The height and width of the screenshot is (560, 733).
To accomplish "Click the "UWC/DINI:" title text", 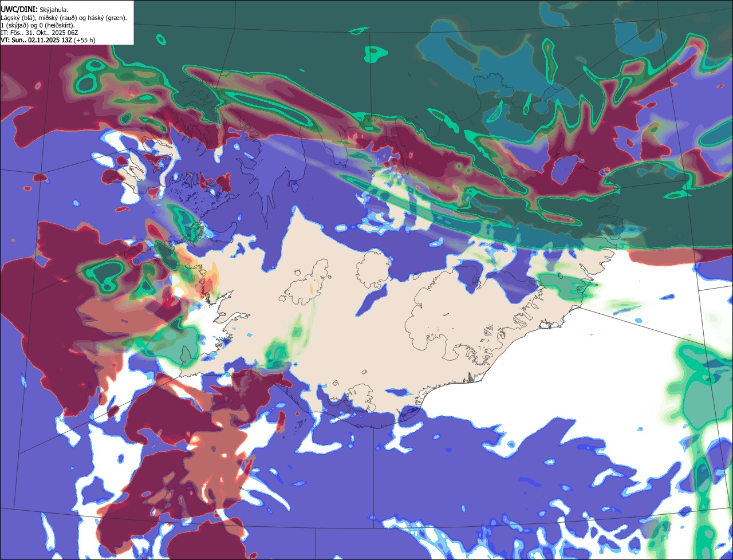I will [19, 10].
